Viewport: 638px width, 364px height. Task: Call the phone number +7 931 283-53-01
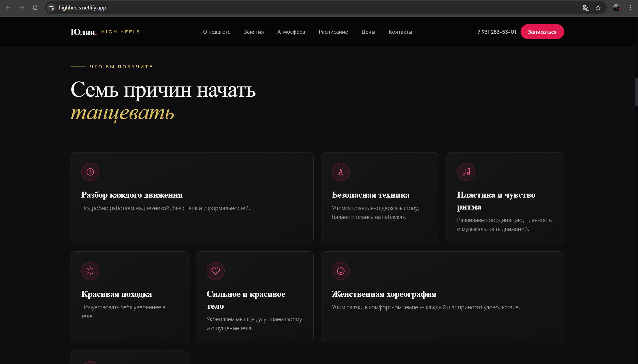(495, 32)
